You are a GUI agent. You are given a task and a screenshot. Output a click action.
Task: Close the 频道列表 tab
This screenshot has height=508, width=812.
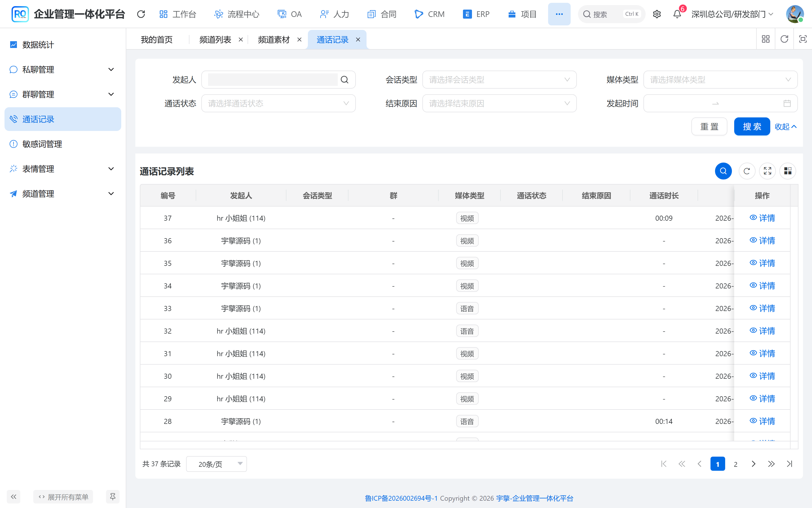click(240, 40)
